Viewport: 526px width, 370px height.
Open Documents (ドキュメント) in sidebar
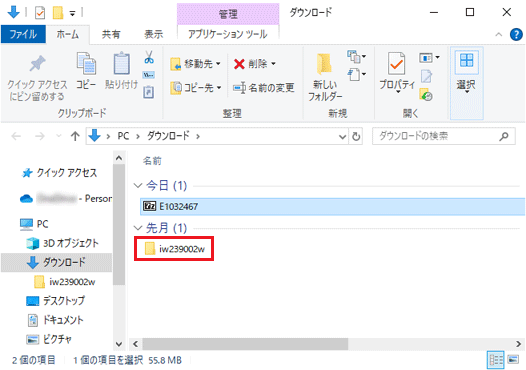(55, 320)
